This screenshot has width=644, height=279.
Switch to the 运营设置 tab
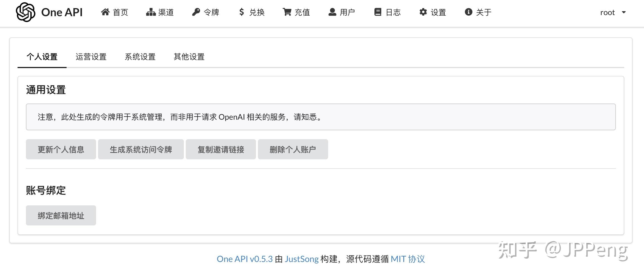click(91, 57)
